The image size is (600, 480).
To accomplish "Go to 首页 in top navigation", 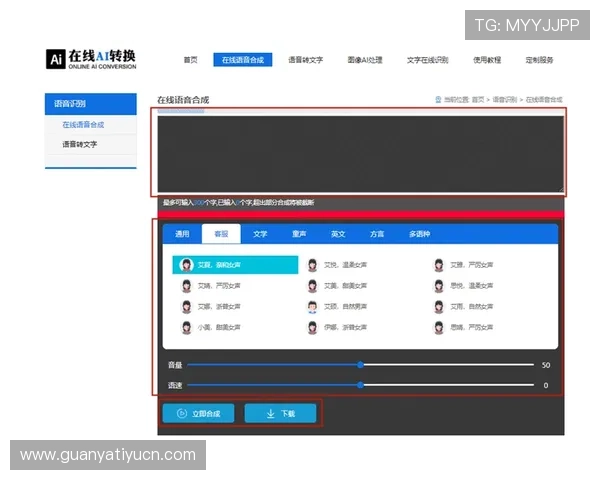I will (191, 60).
